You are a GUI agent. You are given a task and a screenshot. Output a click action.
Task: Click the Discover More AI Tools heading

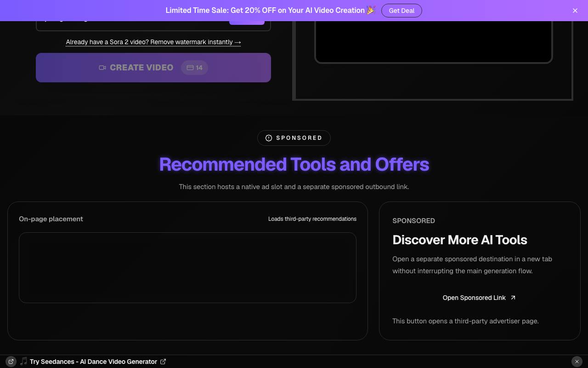click(x=460, y=240)
